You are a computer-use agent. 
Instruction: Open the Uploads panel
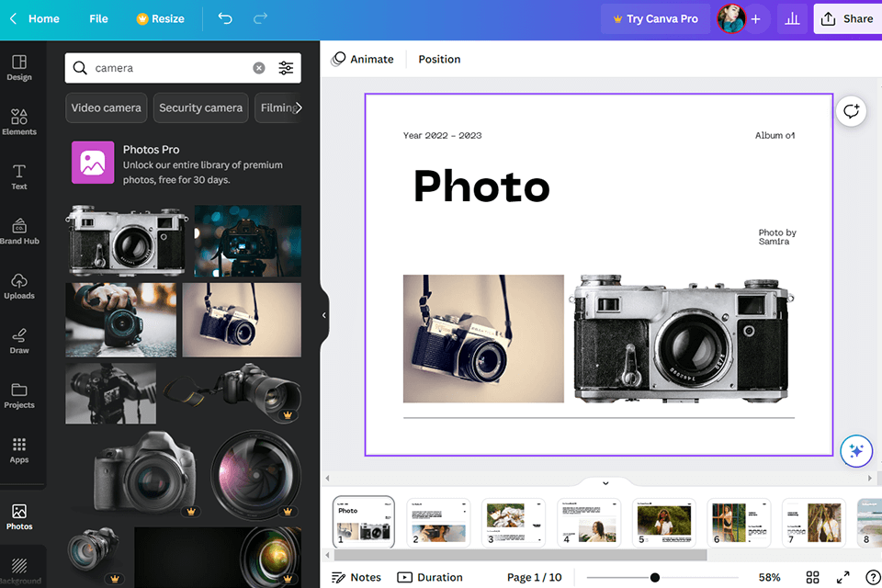[x=19, y=286]
